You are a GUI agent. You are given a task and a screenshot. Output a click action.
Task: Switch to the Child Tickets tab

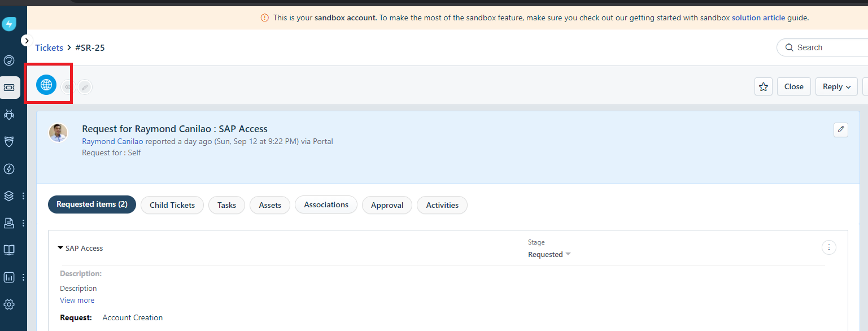(x=172, y=205)
